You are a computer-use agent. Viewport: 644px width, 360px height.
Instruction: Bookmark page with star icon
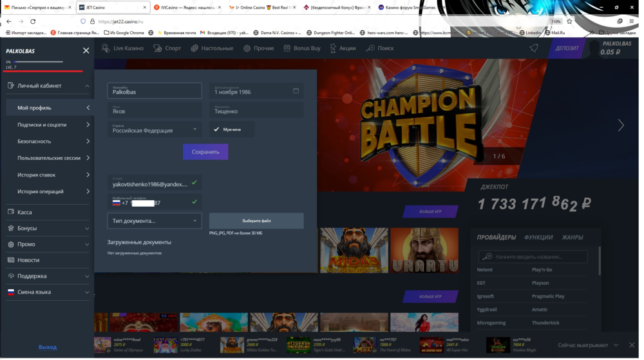coord(569,21)
